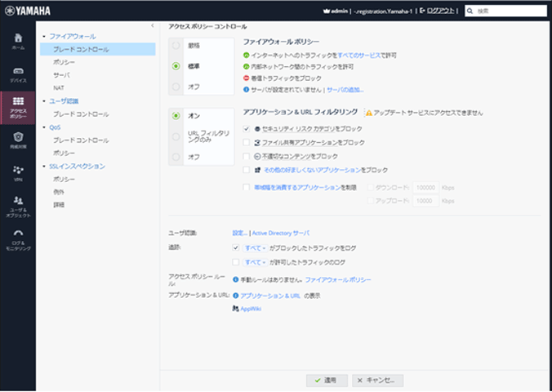Open the 脅威対策 shield icon
The height and width of the screenshot is (392, 552).
click(17, 140)
